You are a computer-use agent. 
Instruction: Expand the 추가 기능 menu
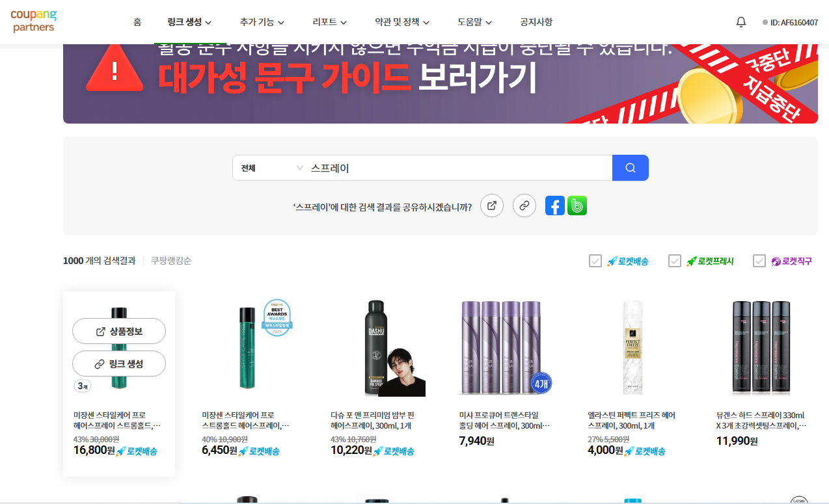pos(262,22)
